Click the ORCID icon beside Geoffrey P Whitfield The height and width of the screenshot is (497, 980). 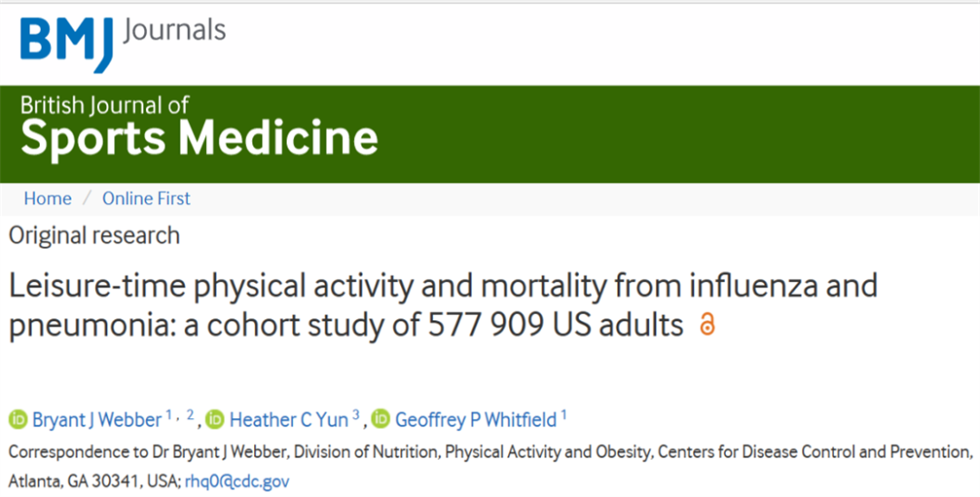[x=381, y=420]
